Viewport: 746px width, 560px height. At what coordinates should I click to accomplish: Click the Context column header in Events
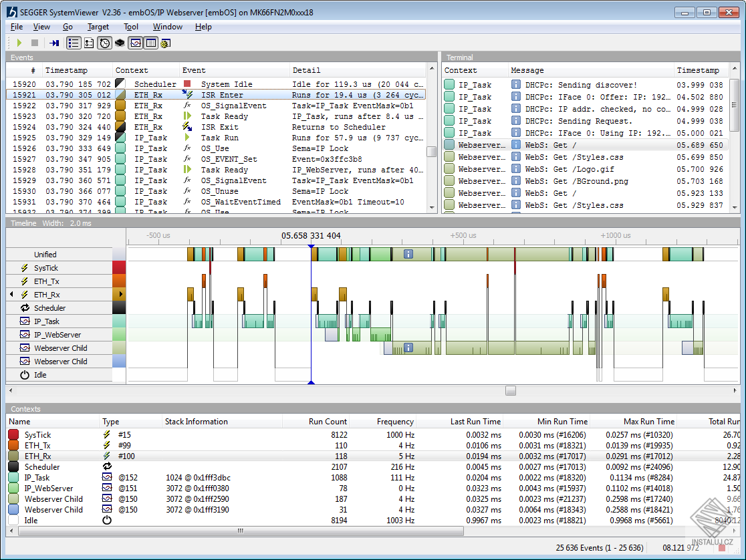131,70
